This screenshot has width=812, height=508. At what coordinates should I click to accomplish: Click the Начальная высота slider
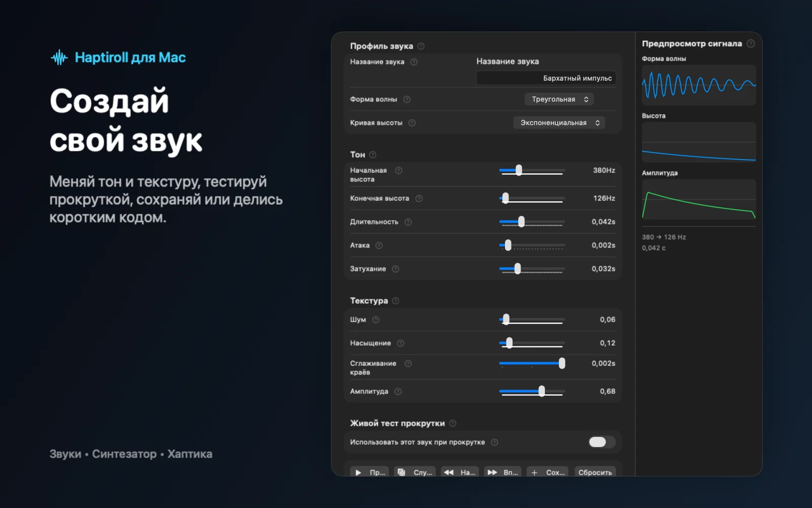tap(532, 171)
